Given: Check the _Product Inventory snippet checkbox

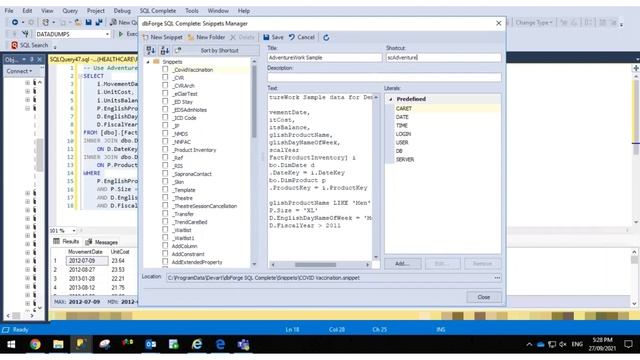Looking at the screenshot, I should click(x=165, y=150).
